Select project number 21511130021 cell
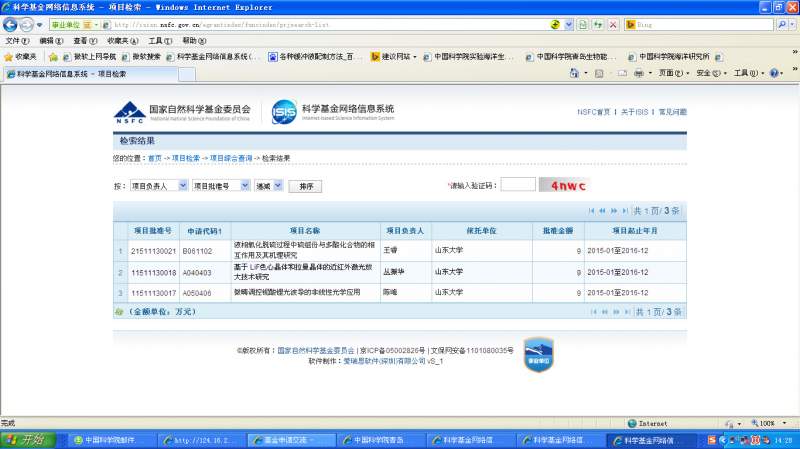800x449 pixels. coord(153,252)
